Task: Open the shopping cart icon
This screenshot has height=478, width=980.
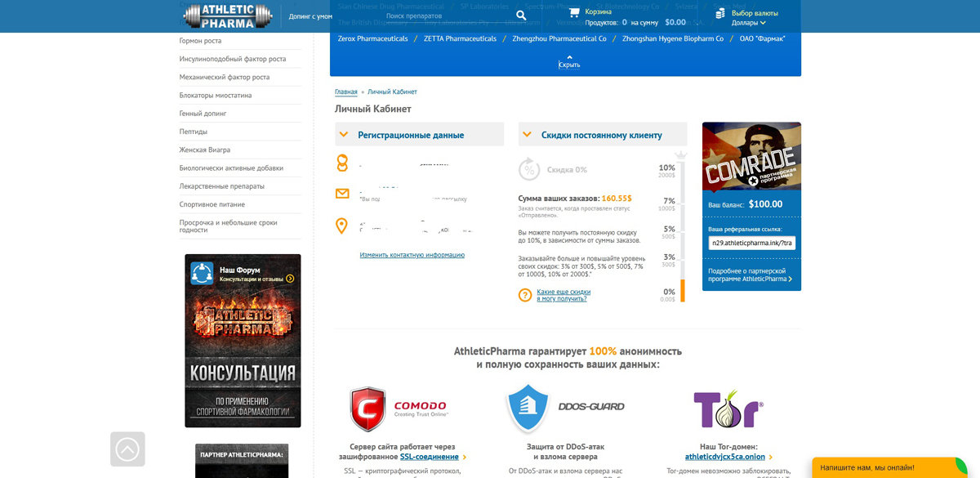Action: pos(574,12)
